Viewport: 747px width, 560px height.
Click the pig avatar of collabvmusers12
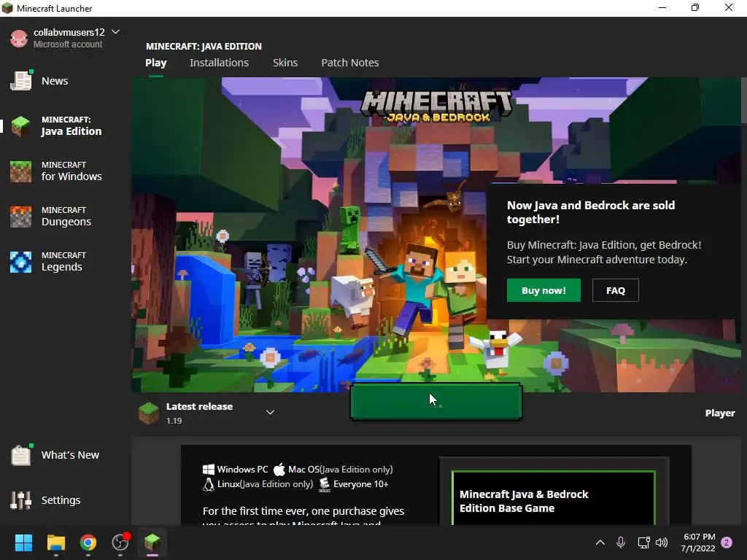(x=19, y=38)
